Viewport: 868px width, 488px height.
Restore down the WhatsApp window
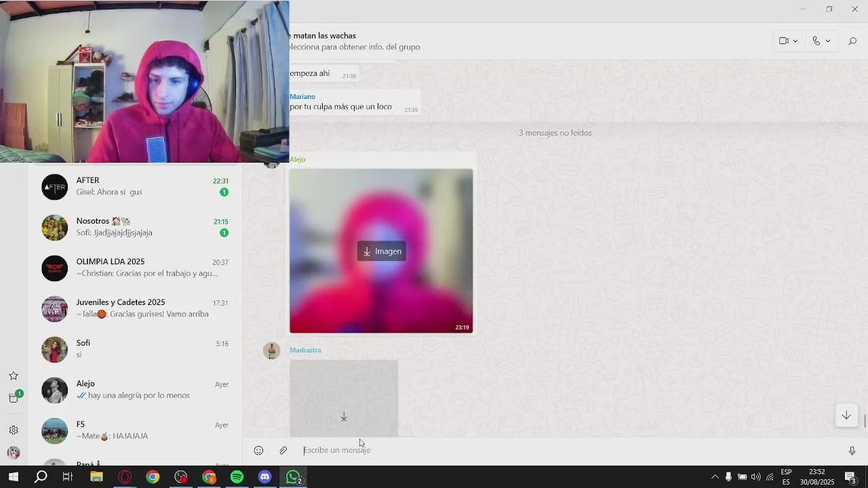829,9
